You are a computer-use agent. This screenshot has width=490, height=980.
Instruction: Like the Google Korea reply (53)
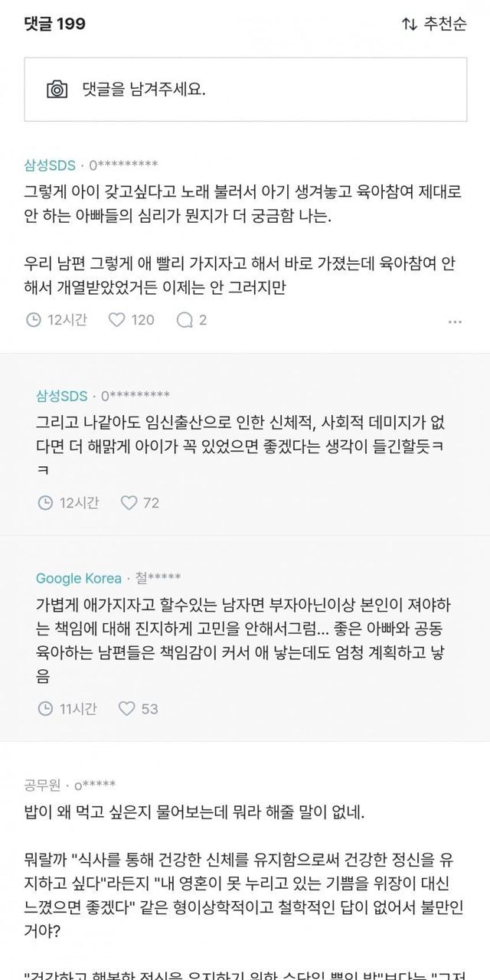[138, 709]
